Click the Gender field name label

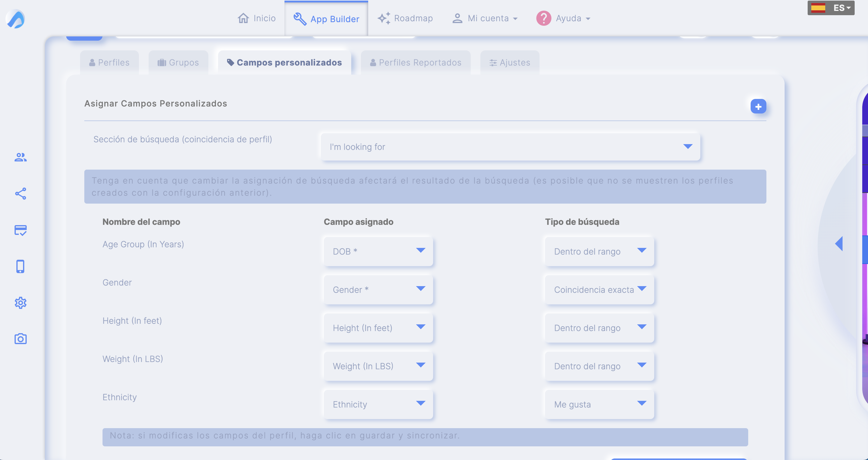click(x=117, y=282)
